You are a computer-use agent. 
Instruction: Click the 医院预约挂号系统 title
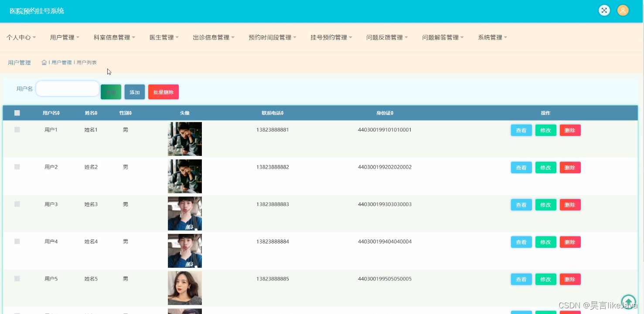point(37,11)
